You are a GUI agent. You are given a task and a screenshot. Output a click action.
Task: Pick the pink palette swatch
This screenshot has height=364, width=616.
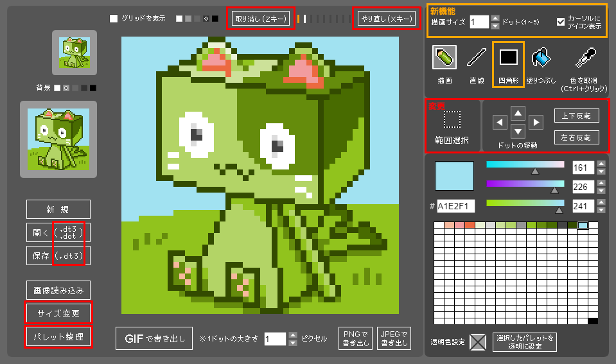coord(460,225)
